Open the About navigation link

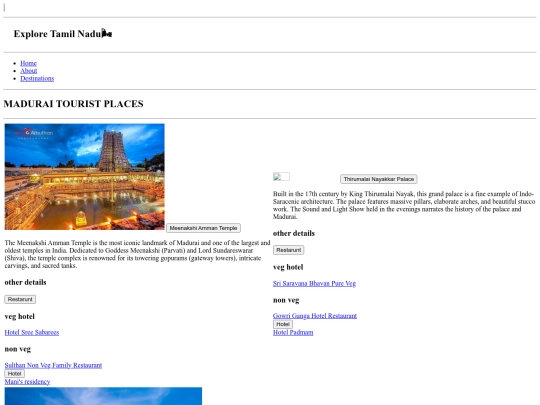(x=29, y=71)
